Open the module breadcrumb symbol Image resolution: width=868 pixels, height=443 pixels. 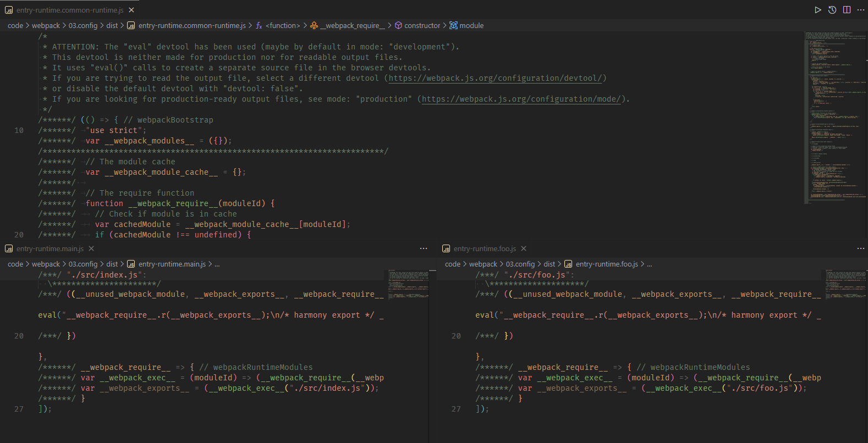point(471,25)
